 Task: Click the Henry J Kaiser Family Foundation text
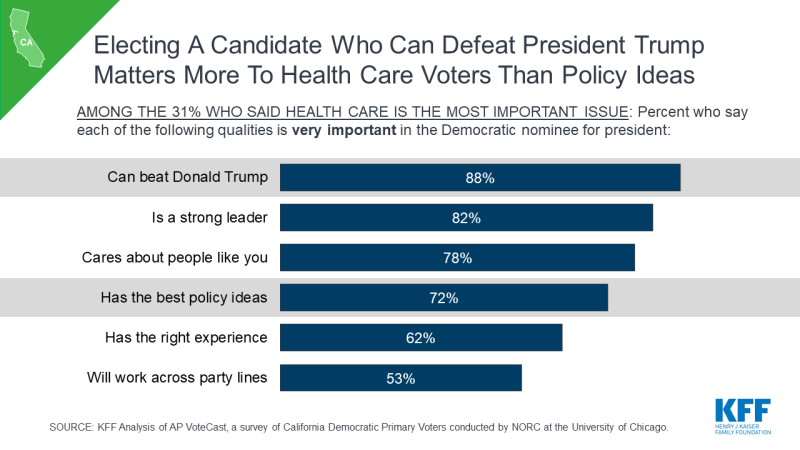coord(743,430)
